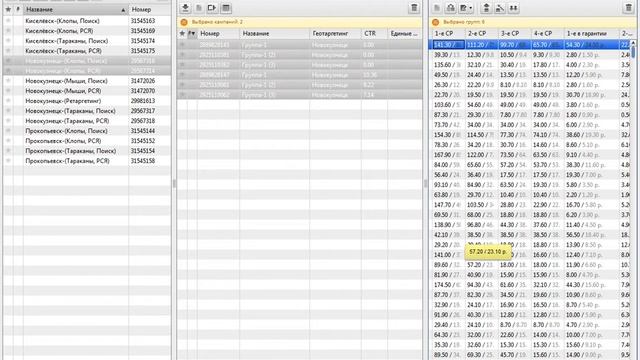The image size is (640, 360).
Task: Click the '39.30' cell in 1-е СР column
Action: [x=448, y=55]
